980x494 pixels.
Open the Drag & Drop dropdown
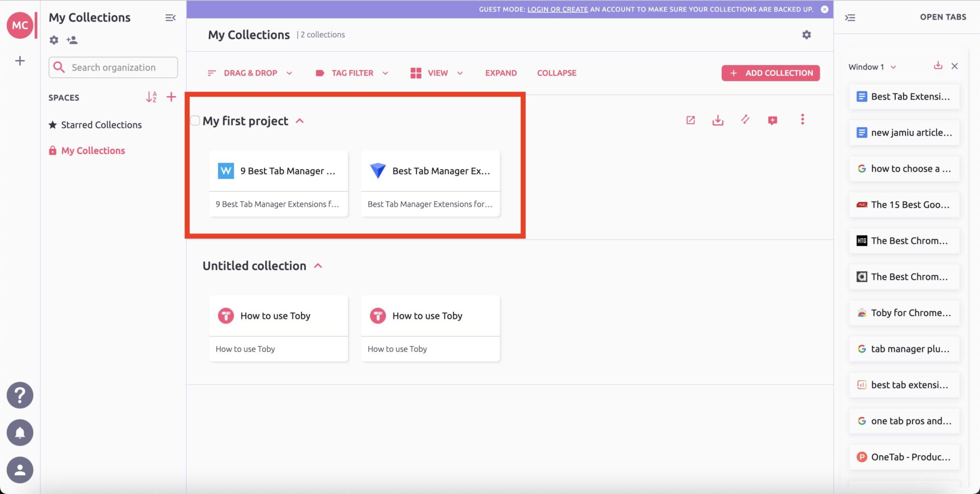pyautogui.click(x=250, y=73)
